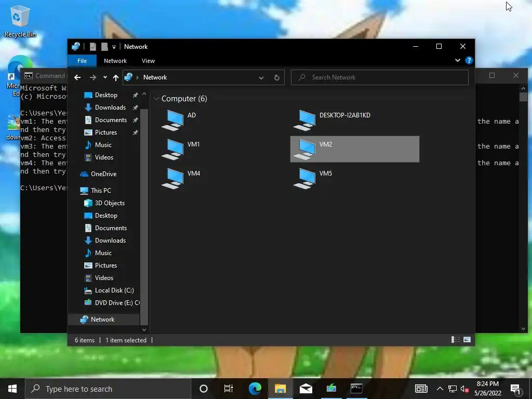
Task: Click the taskbar search box
Action: [x=108, y=389]
